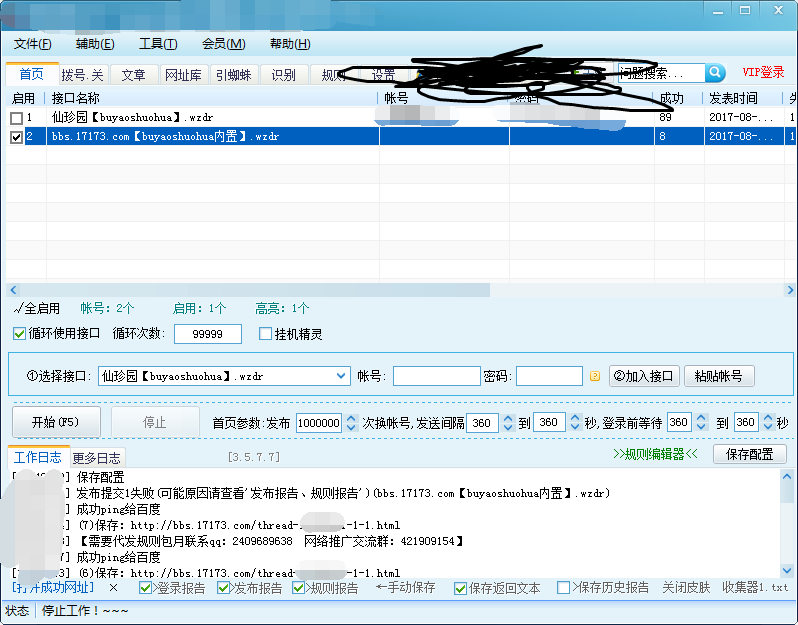Click the left arrow of table scrollbar
This screenshot has width=798, height=625.
13,290
